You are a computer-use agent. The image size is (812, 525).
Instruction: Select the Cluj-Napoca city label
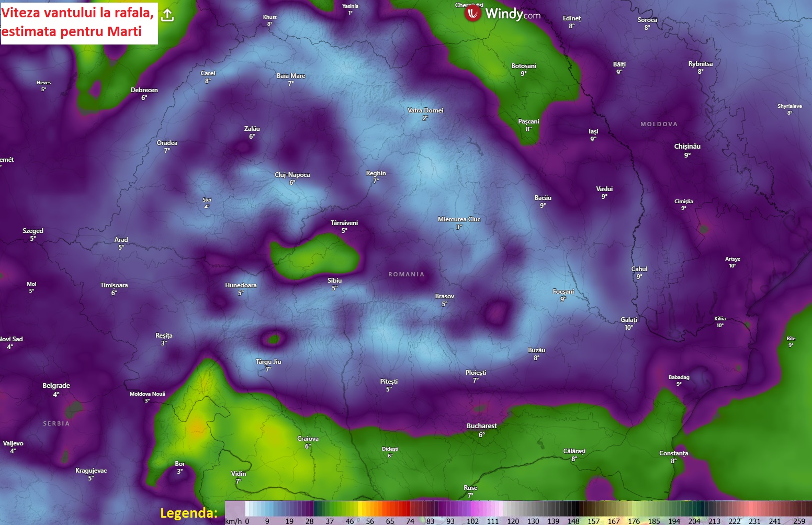292,175
